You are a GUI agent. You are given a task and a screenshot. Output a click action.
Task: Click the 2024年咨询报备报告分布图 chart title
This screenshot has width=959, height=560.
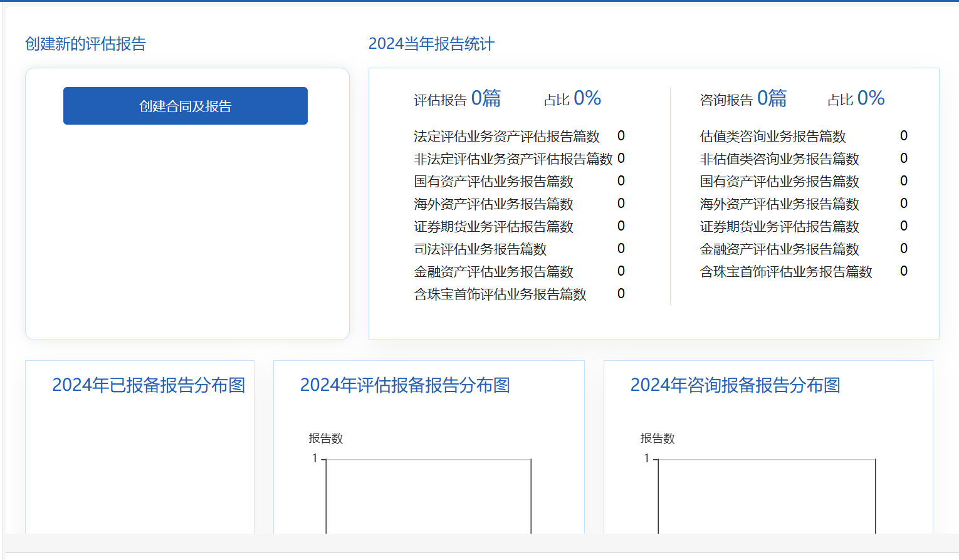(x=735, y=385)
